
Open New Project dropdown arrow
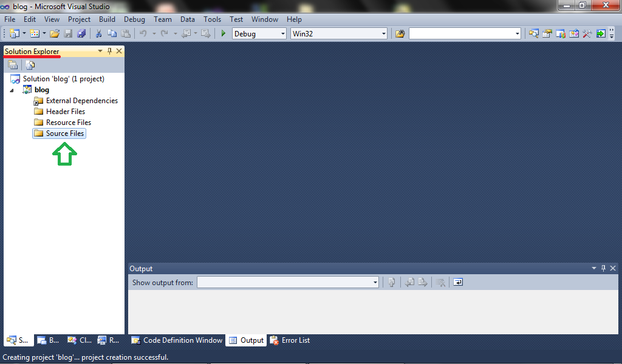[x=24, y=33]
